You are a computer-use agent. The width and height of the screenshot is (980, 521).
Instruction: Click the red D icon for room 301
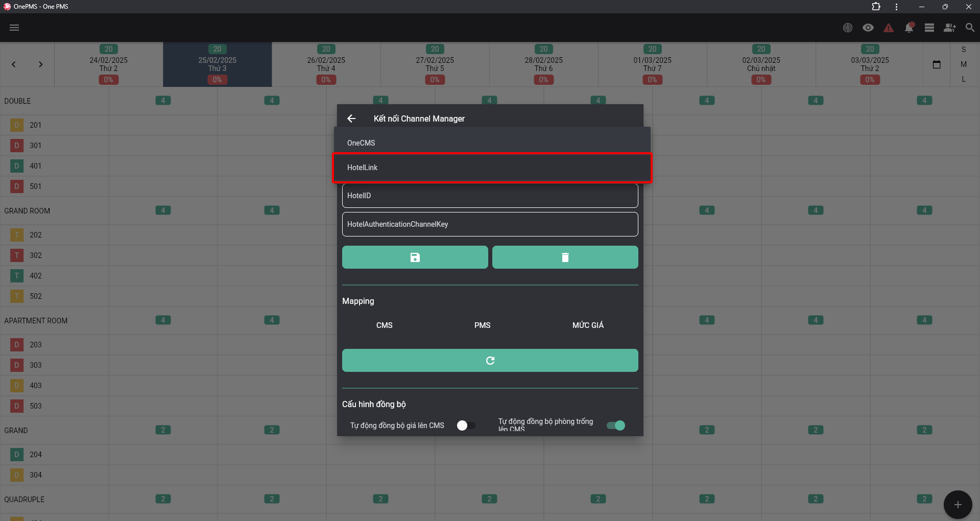click(x=17, y=146)
